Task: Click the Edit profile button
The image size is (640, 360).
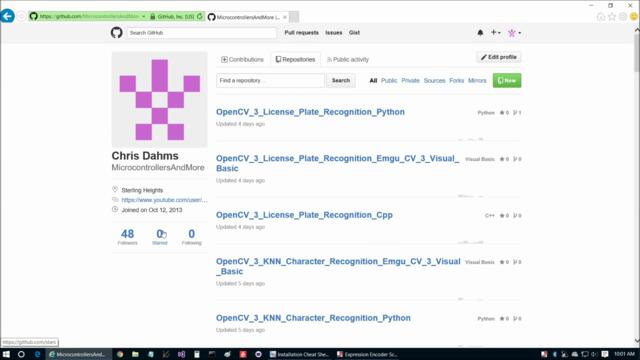Action: click(x=498, y=57)
